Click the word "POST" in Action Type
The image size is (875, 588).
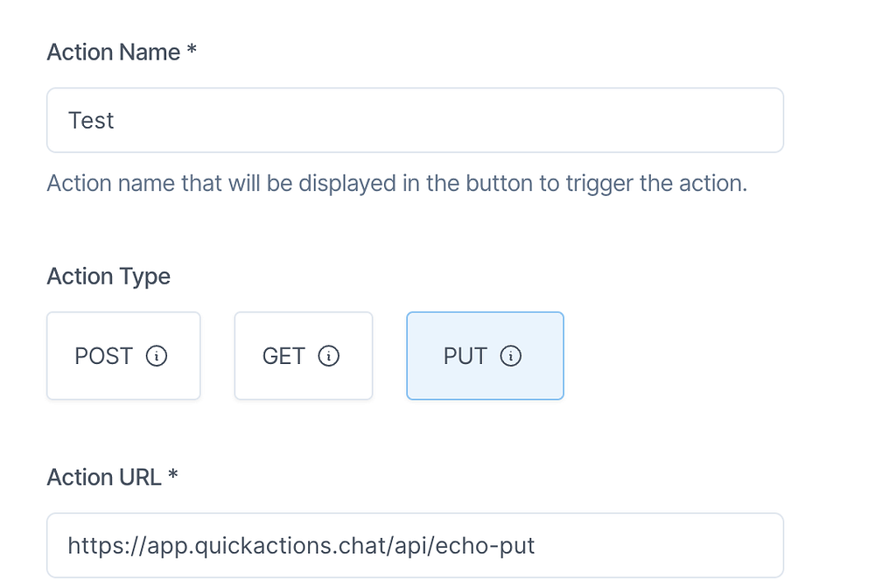click(104, 356)
